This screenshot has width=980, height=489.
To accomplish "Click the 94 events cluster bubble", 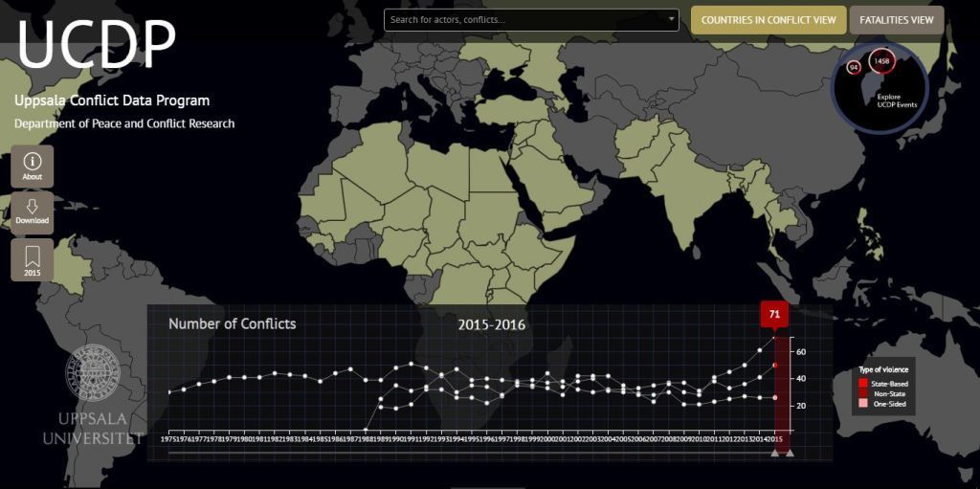I will point(854,67).
